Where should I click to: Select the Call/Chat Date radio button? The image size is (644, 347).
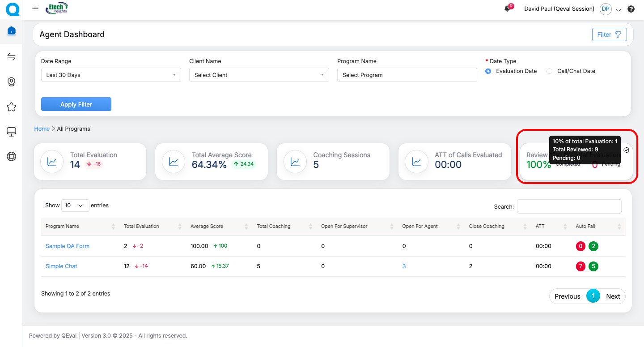(x=549, y=71)
